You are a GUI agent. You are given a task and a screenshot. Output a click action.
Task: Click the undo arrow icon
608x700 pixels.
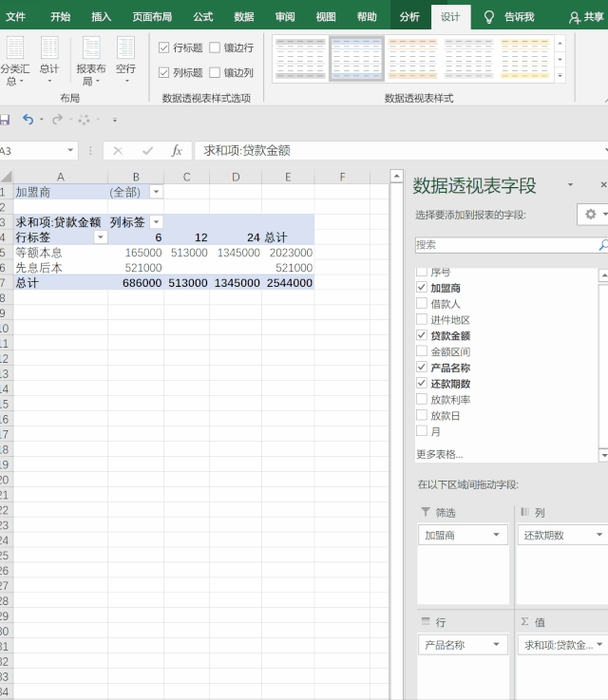pyautogui.click(x=28, y=120)
